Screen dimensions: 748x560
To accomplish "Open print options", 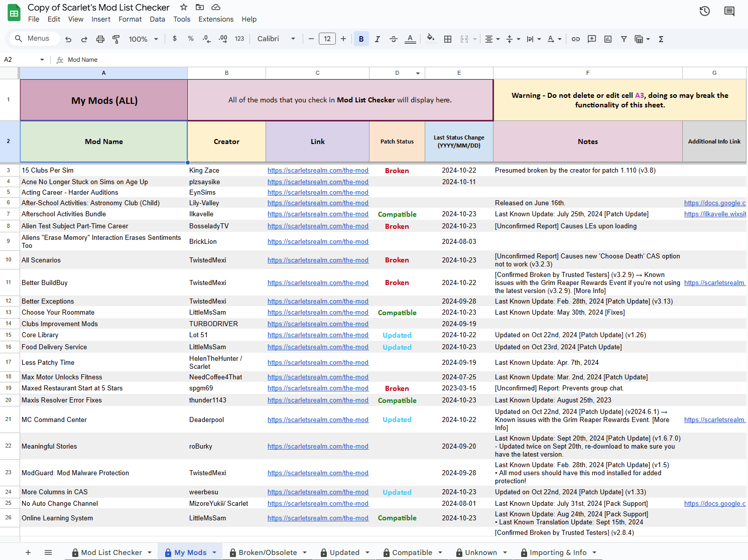I will click(100, 39).
